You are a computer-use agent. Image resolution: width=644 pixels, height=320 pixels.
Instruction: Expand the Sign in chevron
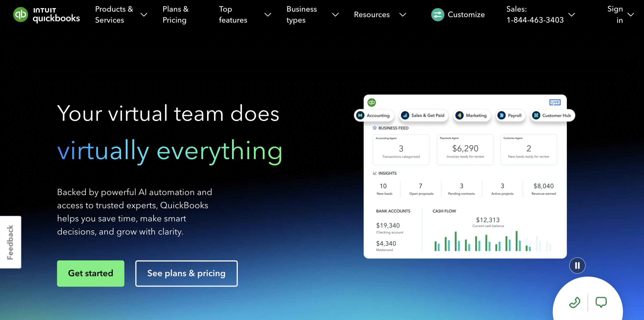point(631,15)
